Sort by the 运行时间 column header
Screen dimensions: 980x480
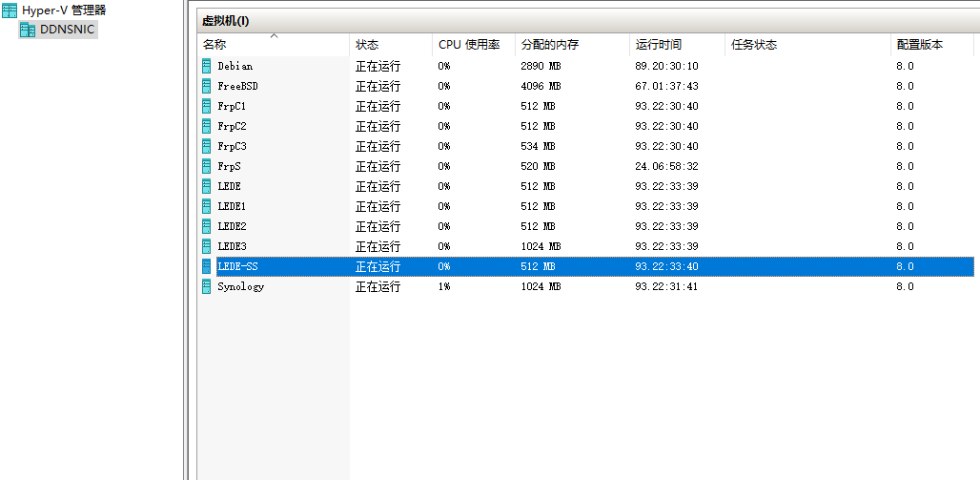pos(677,45)
